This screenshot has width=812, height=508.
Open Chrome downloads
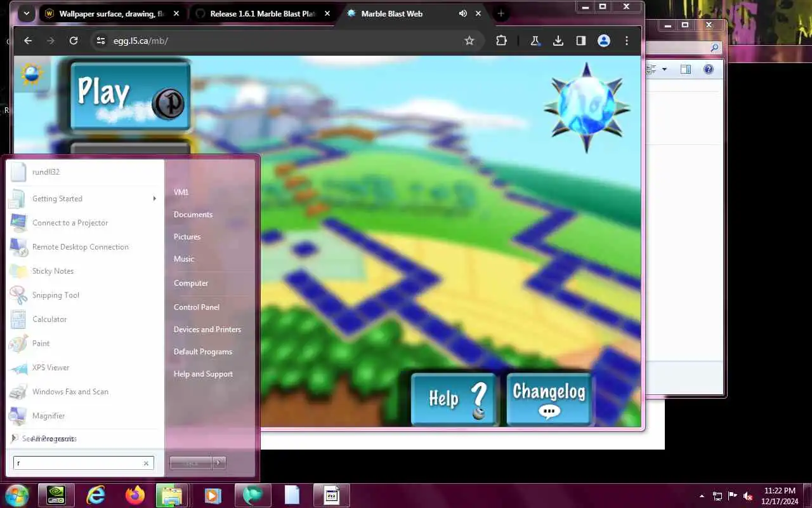click(x=558, y=41)
